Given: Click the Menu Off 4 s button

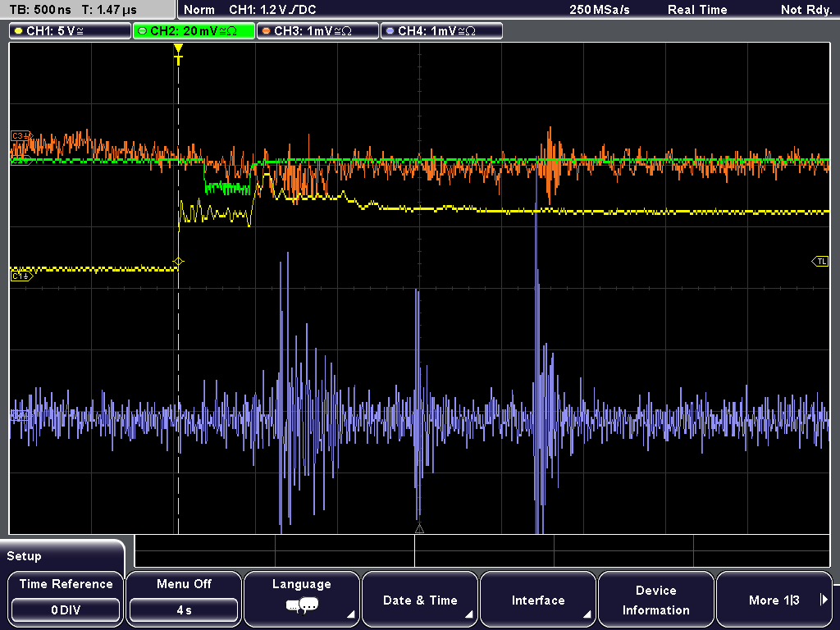Looking at the screenshot, I should (x=184, y=599).
